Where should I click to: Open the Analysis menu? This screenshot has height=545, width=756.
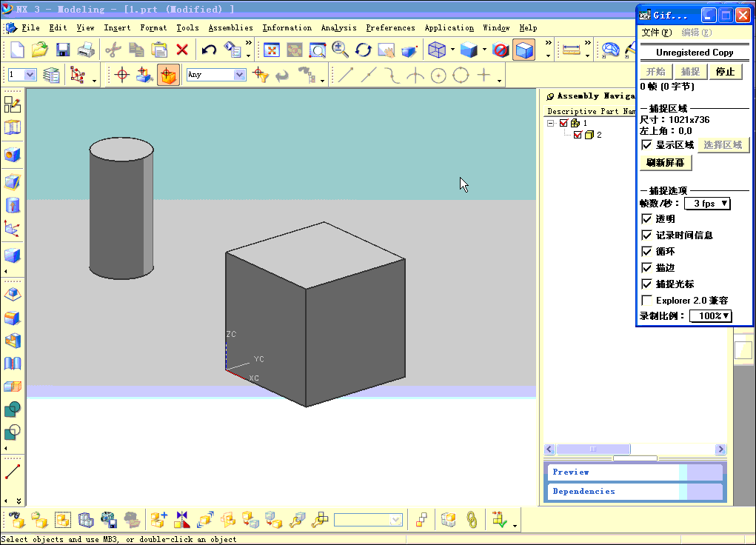(x=339, y=28)
